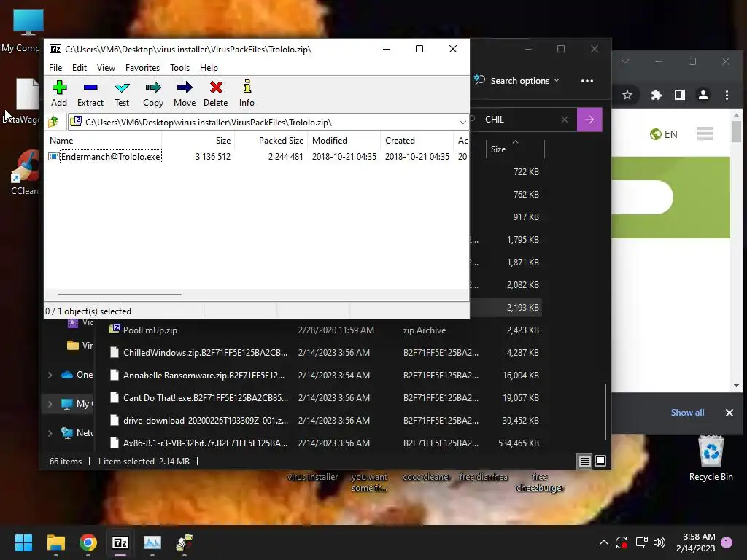747x560 pixels.
Task: Switch Explorer to large thumbnails view
Action: [x=600, y=461]
